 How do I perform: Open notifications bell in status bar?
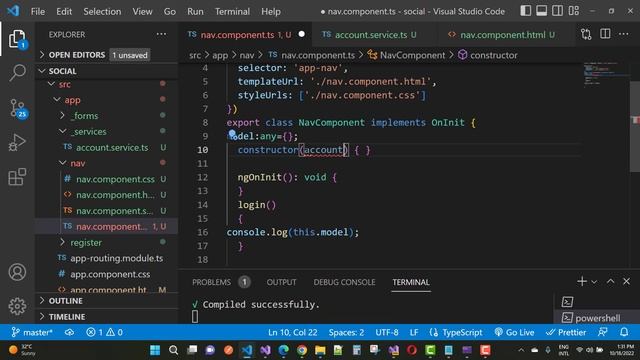click(624, 333)
